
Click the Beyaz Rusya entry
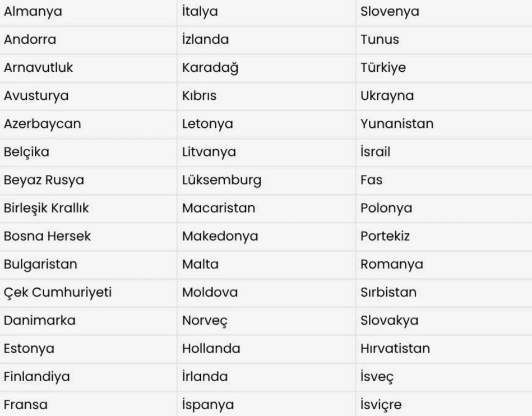(x=44, y=180)
